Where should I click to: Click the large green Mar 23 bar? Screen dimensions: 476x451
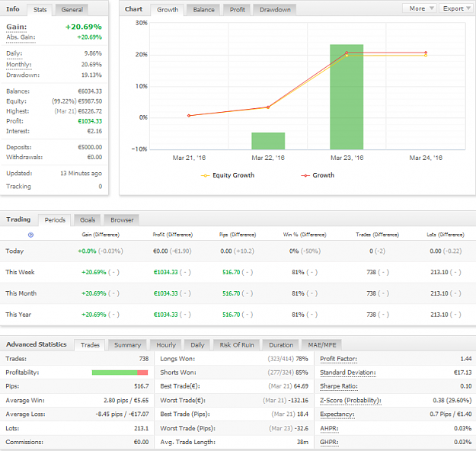[x=347, y=97]
